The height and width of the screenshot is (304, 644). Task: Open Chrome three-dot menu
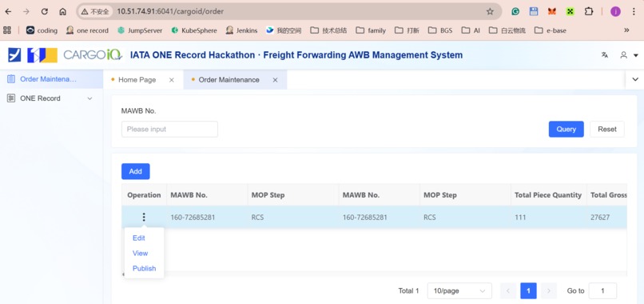634,11
